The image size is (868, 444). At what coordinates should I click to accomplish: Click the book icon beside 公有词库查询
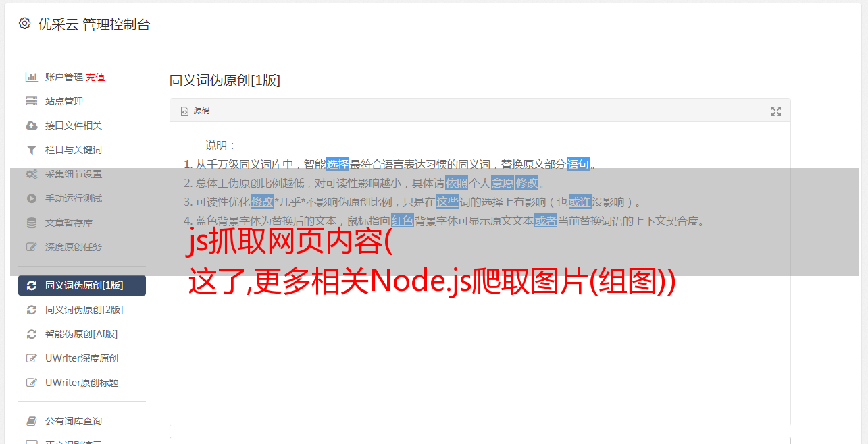coord(31,421)
